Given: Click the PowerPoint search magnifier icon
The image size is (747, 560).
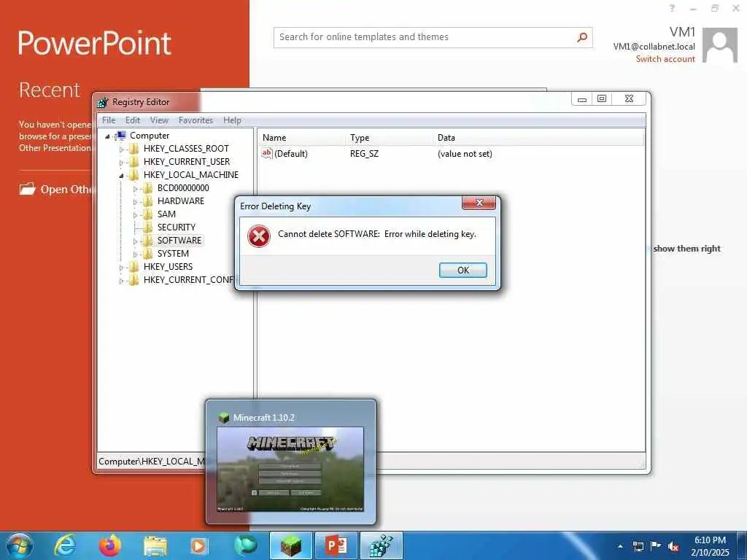Looking at the screenshot, I should [x=582, y=37].
